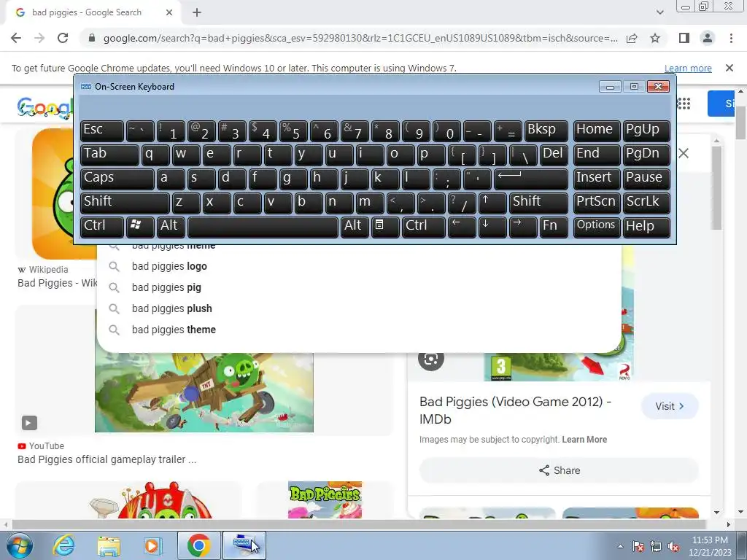Open Learn more about Chrome updates

pos(688,68)
